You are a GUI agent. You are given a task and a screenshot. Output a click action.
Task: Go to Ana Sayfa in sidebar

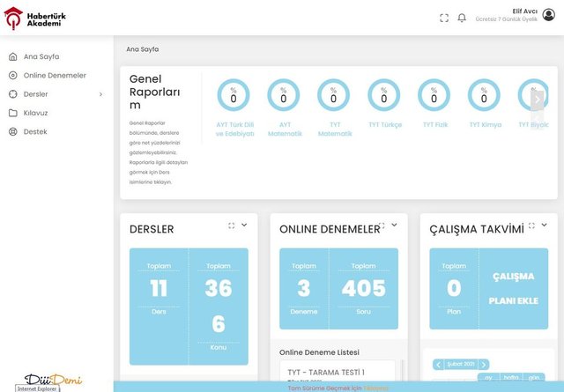tap(41, 56)
